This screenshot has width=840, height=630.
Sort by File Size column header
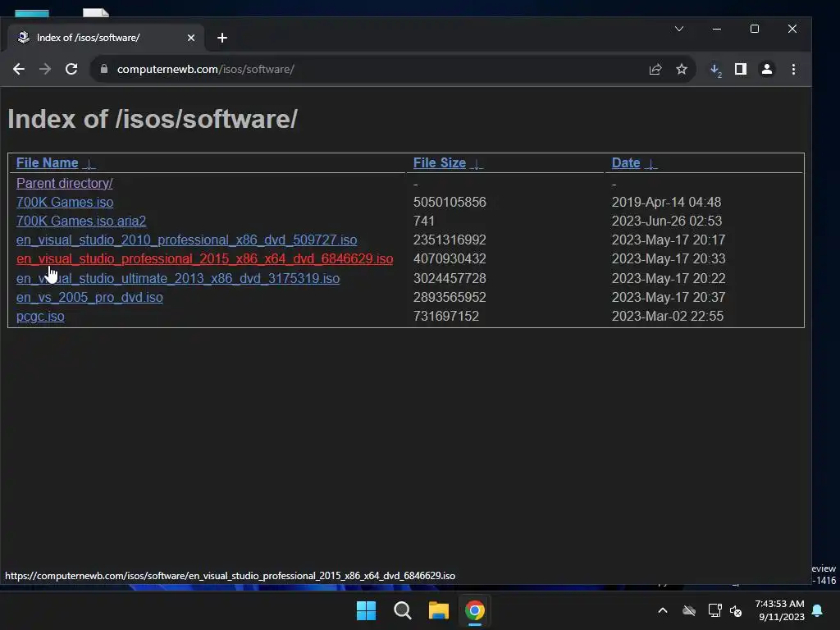[440, 163]
